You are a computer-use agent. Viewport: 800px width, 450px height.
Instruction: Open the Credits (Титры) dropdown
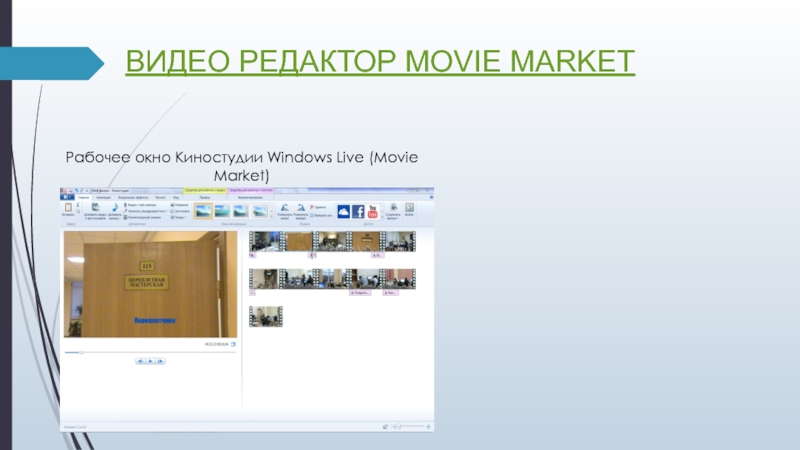[x=178, y=217]
